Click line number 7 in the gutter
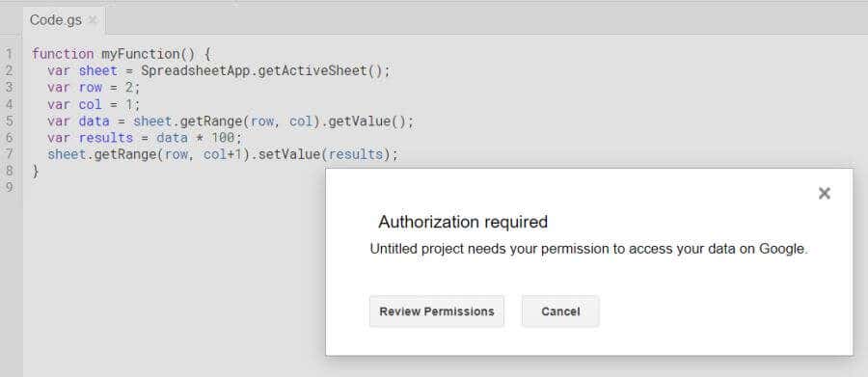This screenshot has width=868, height=377. tap(9, 154)
